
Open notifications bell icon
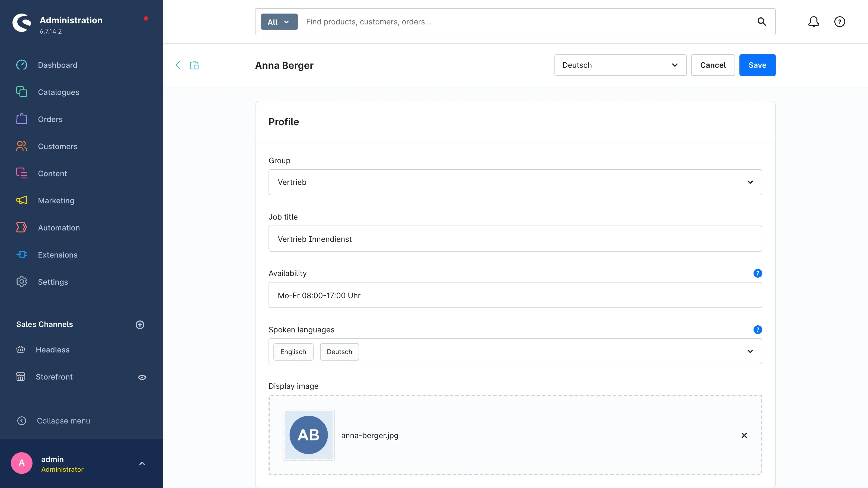coord(813,22)
